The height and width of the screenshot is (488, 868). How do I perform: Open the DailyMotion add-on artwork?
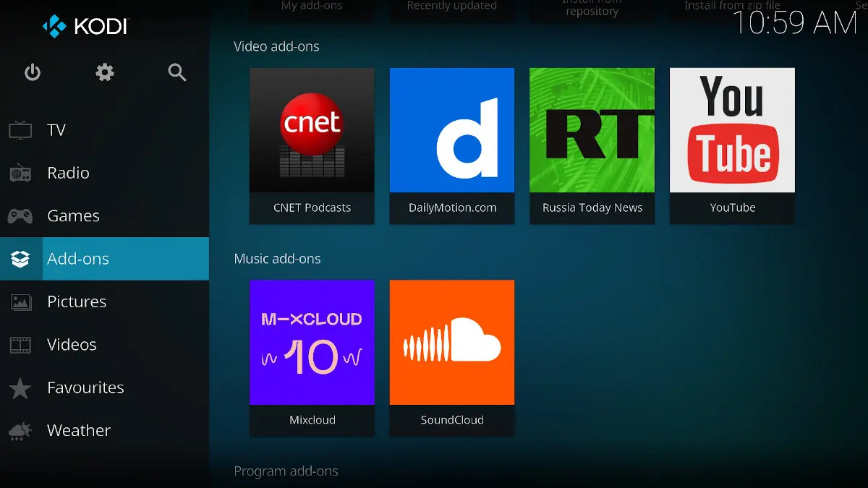click(x=452, y=130)
